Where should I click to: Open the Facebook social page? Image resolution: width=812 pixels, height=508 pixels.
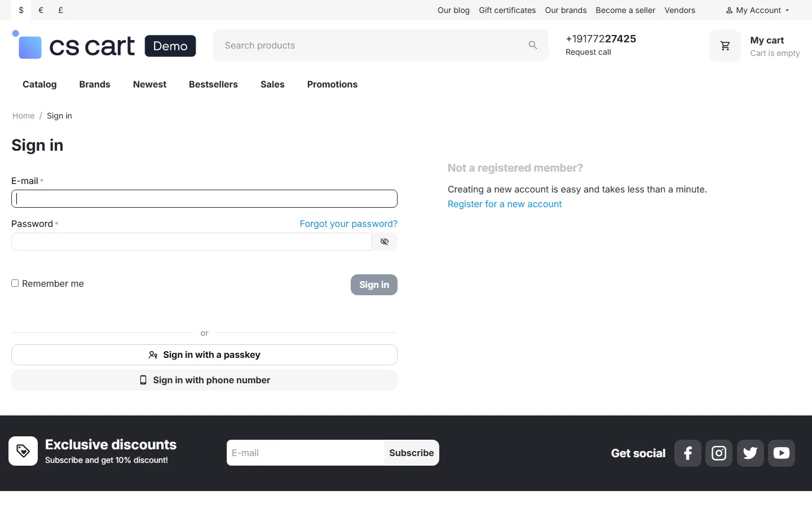[688, 453]
